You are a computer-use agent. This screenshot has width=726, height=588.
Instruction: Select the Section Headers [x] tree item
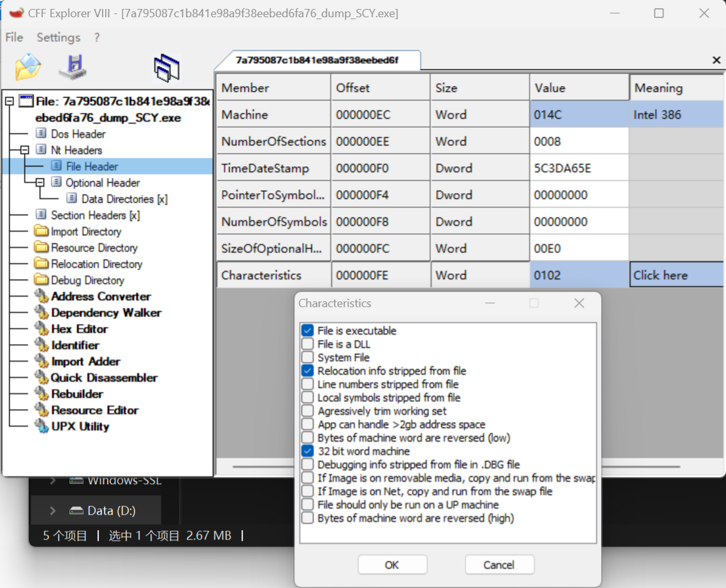point(95,215)
